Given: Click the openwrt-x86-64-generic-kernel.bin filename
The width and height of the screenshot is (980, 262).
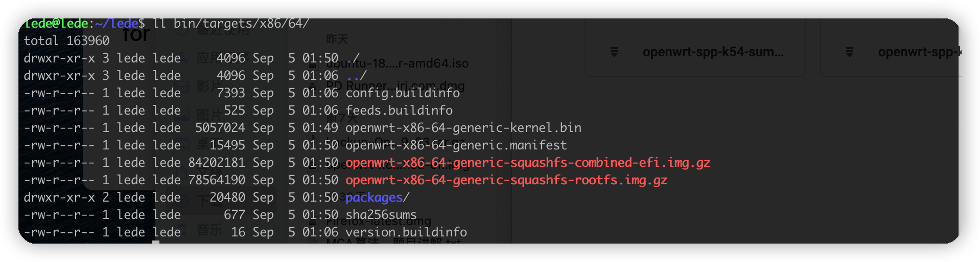Looking at the screenshot, I should 463,128.
